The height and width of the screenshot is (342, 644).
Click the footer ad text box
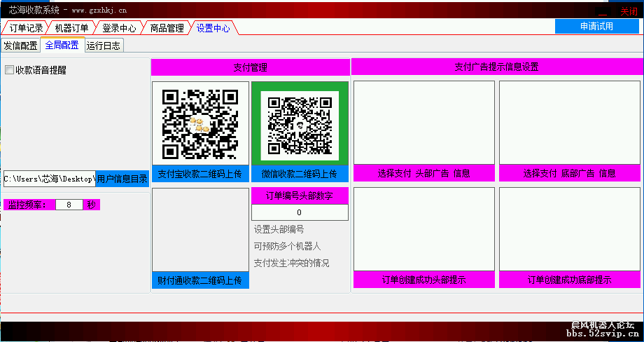[x=570, y=123]
